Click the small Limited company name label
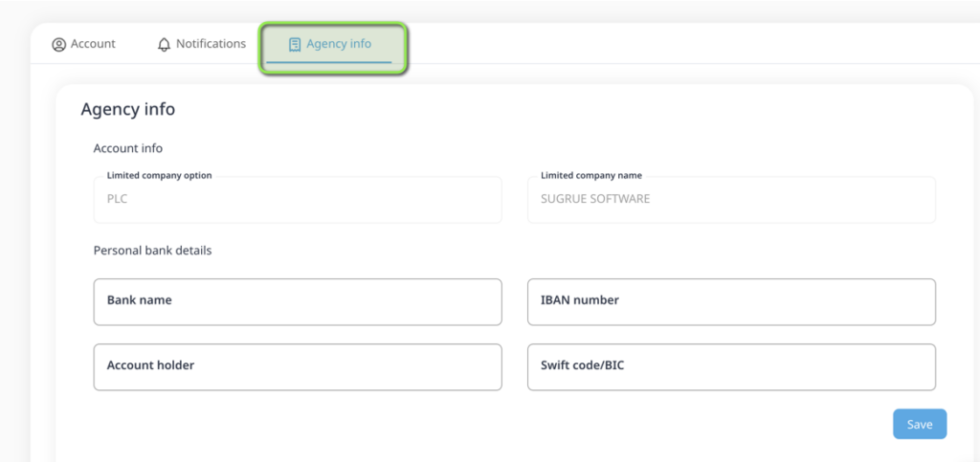This screenshot has width=980, height=462. tap(590, 176)
